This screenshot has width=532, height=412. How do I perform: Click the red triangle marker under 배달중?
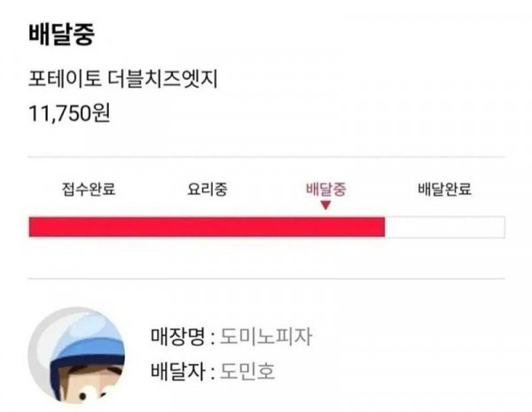click(x=325, y=206)
